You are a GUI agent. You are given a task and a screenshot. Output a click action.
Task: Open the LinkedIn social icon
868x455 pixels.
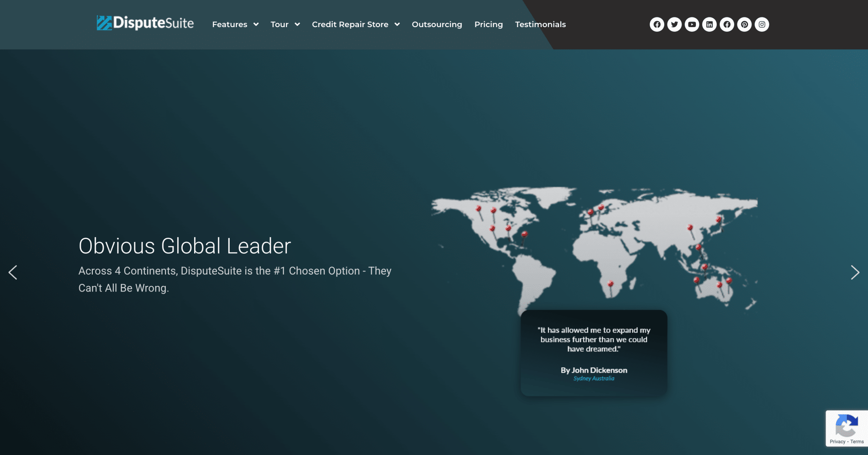point(709,25)
